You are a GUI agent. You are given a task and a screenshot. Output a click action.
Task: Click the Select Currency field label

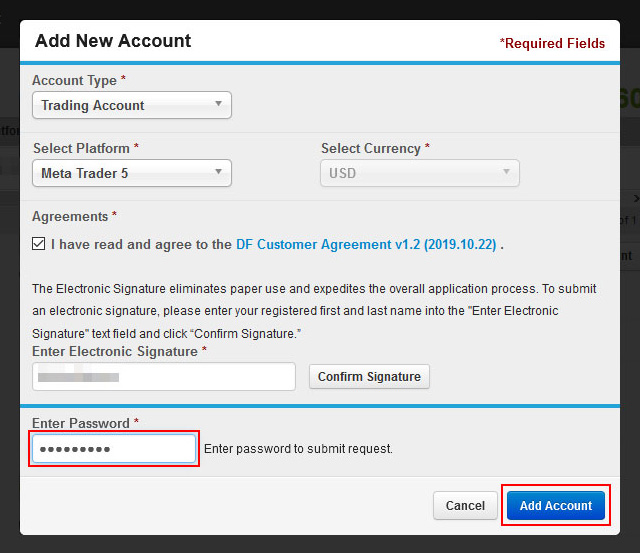tap(371, 148)
